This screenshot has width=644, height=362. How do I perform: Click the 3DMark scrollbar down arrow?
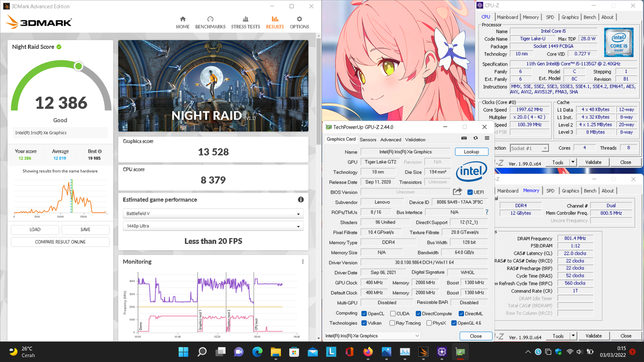pyautogui.click(x=318, y=338)
